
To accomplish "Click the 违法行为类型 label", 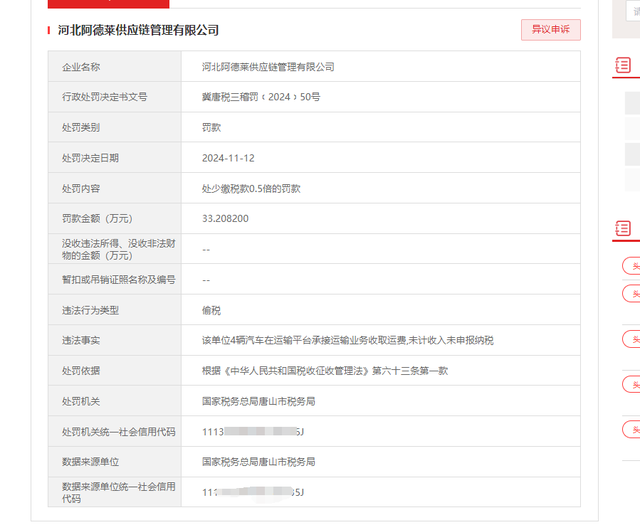I will coord(90,311).
